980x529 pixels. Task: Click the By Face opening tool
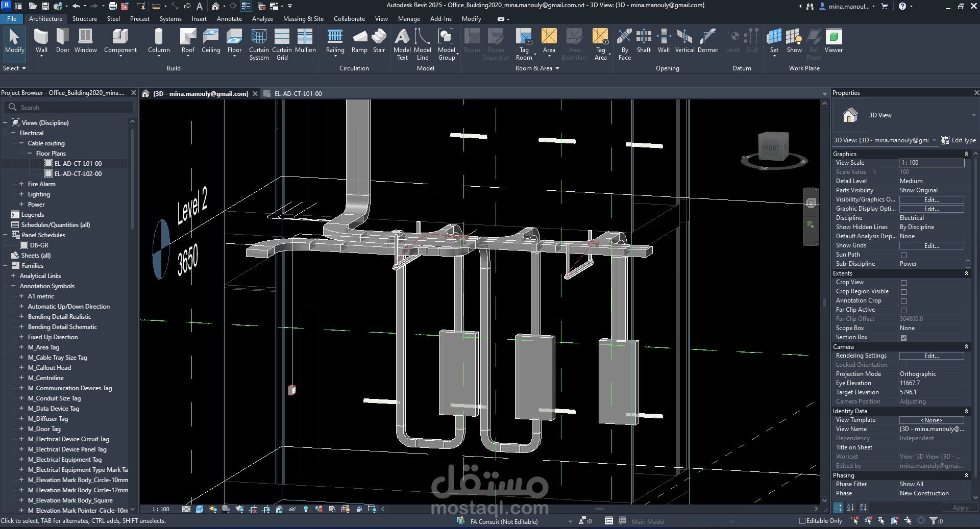[625, 44]
